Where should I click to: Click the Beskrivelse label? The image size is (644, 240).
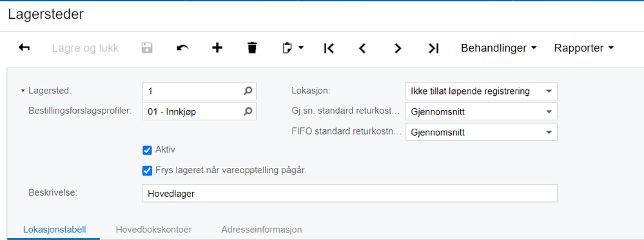tap(54, 192)
